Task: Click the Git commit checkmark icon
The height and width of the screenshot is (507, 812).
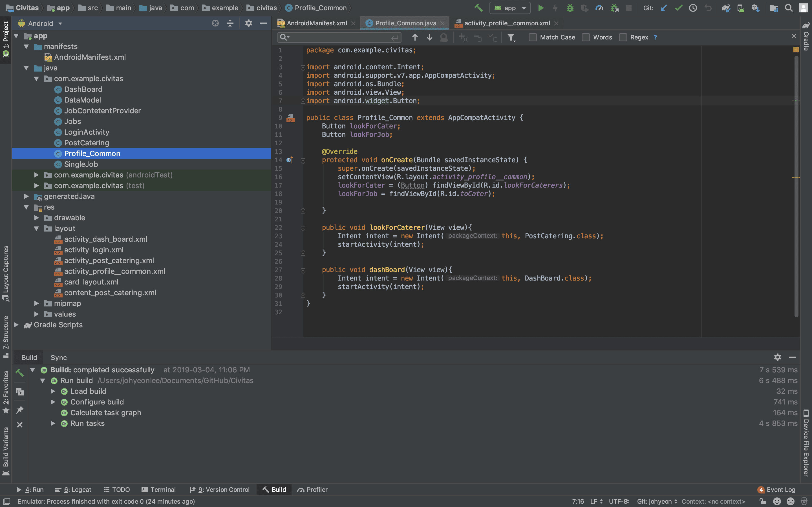Action: click(678, 8)
